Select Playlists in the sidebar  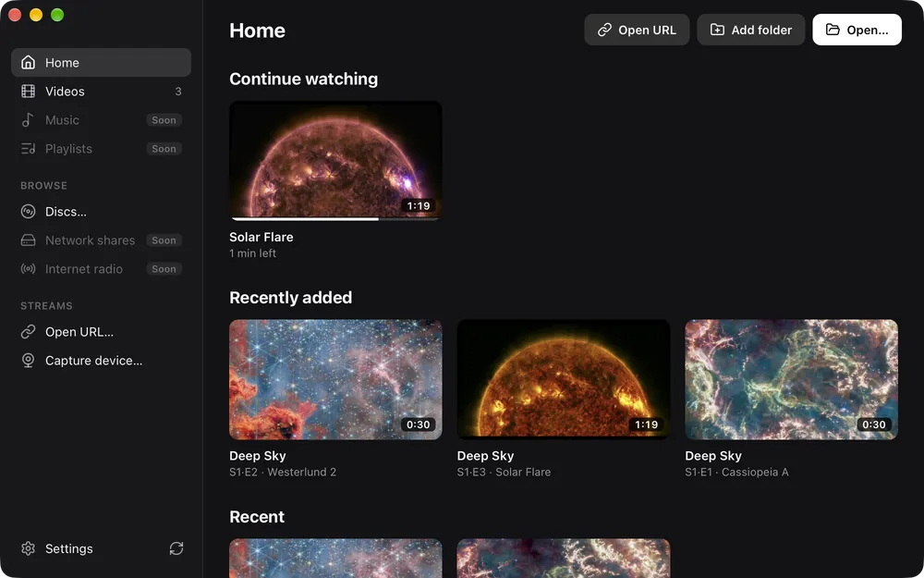101,149
